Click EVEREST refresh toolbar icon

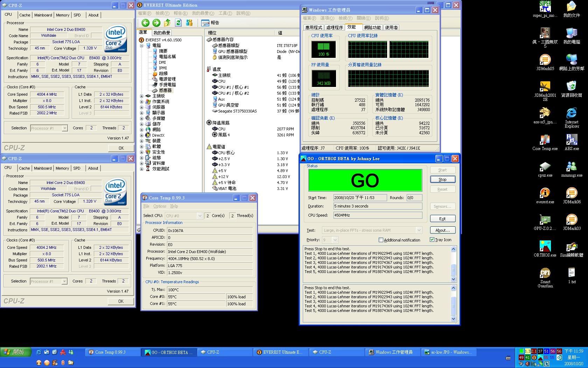178,23
